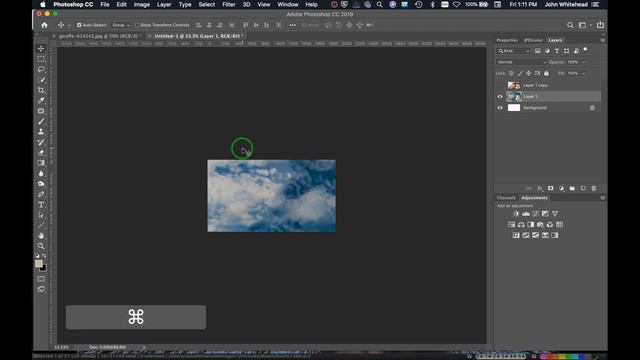
Task: Add Vibrance adjustment
Action: coord(555,213)
